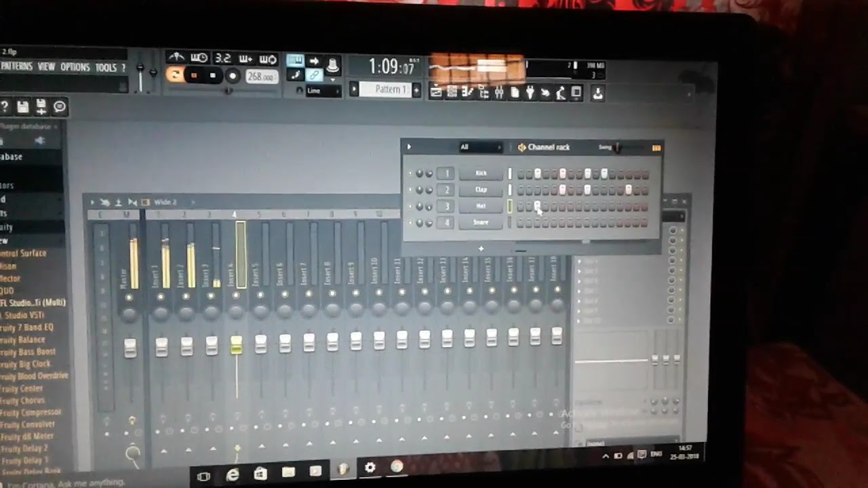Click the save project floppy icon
This screenshot has height=488, width=868.
(23, 106)
